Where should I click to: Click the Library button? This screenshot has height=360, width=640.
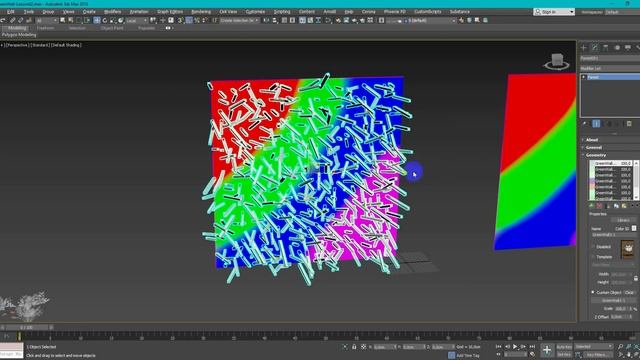tap(624, 220)
